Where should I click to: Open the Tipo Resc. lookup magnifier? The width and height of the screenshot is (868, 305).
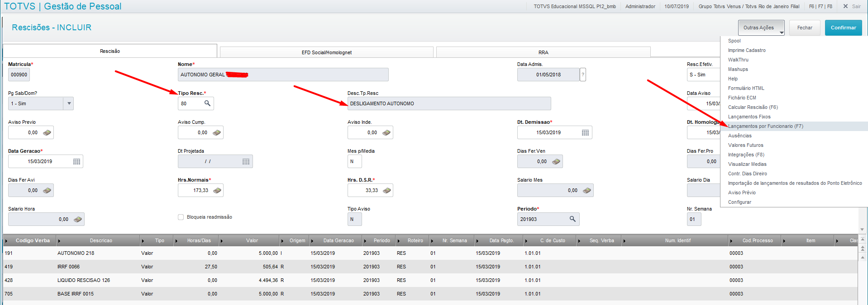click(x=207, y=103)
